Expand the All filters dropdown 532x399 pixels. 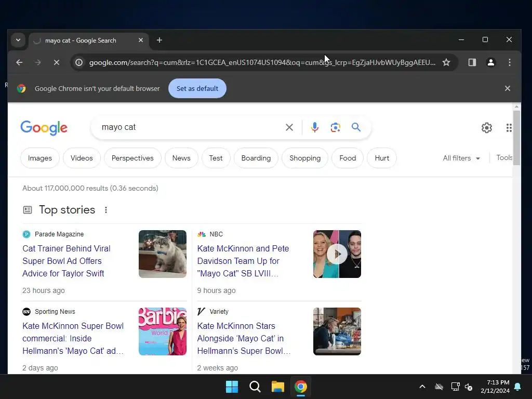click(461, 158)
